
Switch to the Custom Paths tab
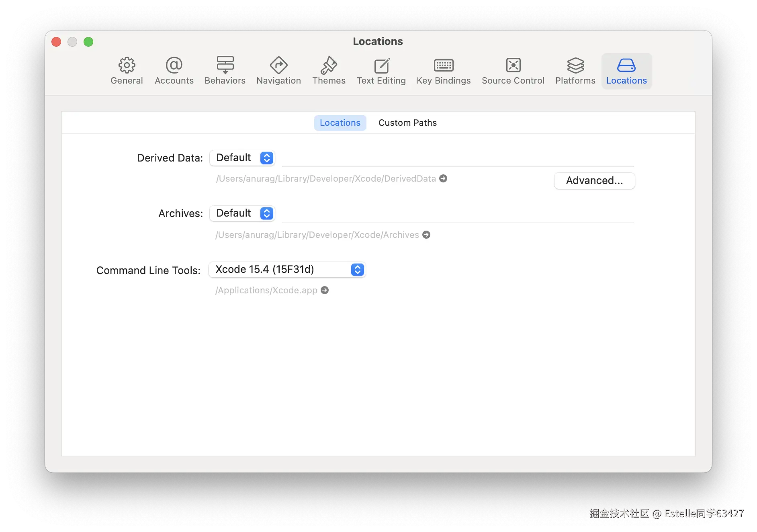point(407,123)
